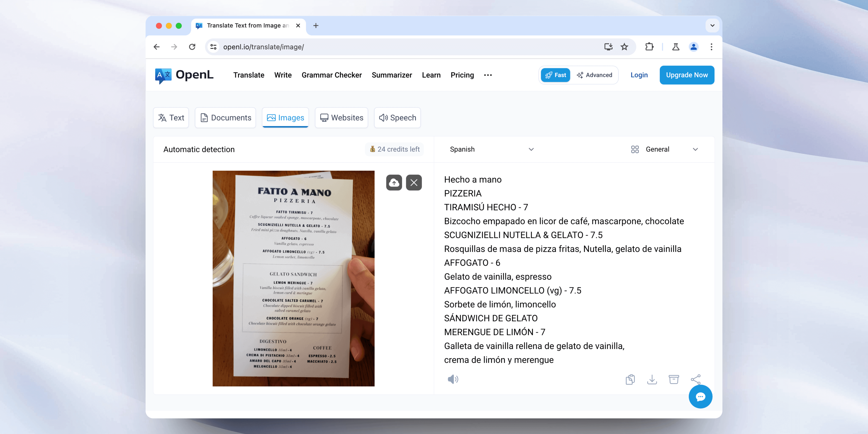Open the Chrome experiments flask icon
This screenshot has height=434, width=868.
coord(676,47)
